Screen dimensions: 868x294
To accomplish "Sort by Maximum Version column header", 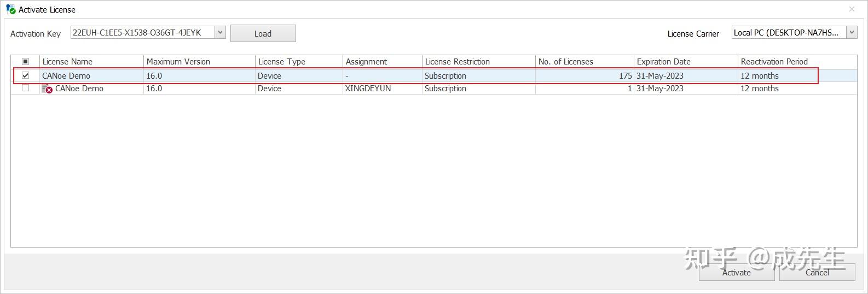I will click(x=199, y=61).
